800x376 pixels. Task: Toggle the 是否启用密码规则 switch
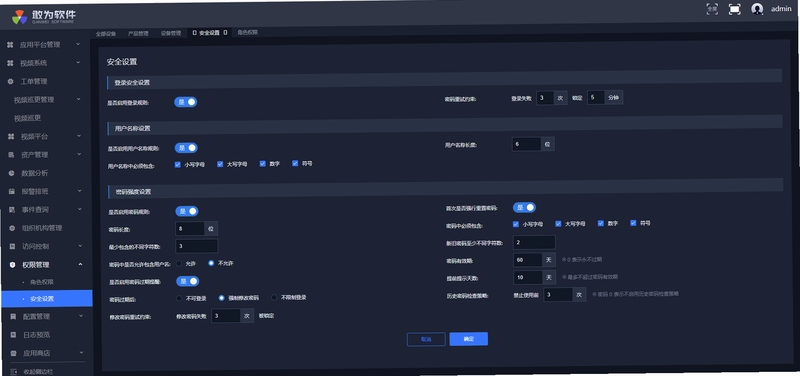(187, 211)
